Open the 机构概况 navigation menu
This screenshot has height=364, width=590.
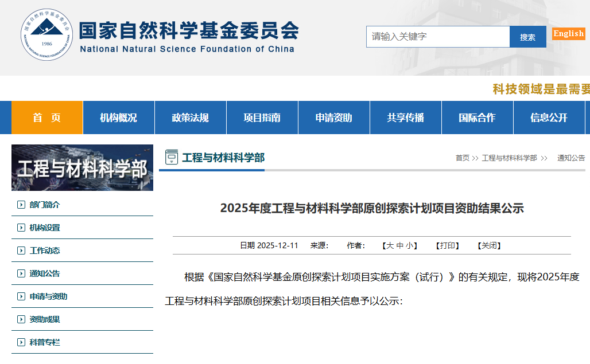[x=119, y=118]
